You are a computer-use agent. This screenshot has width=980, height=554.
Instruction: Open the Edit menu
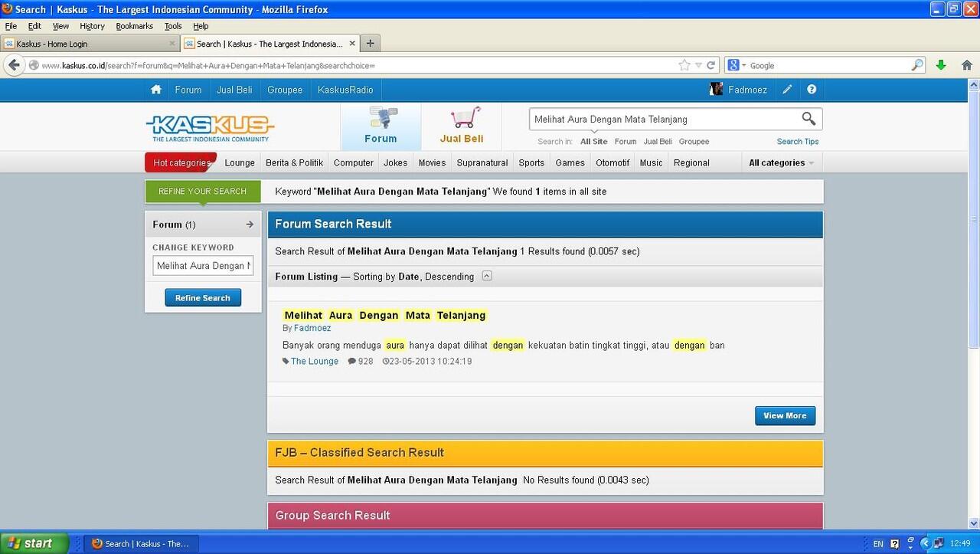pos(34,26)
